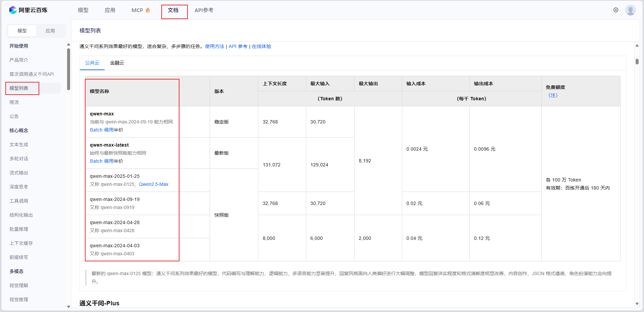Click the fire icon next to MCP
Screen dimensions: 644x312
pos(148,10)
